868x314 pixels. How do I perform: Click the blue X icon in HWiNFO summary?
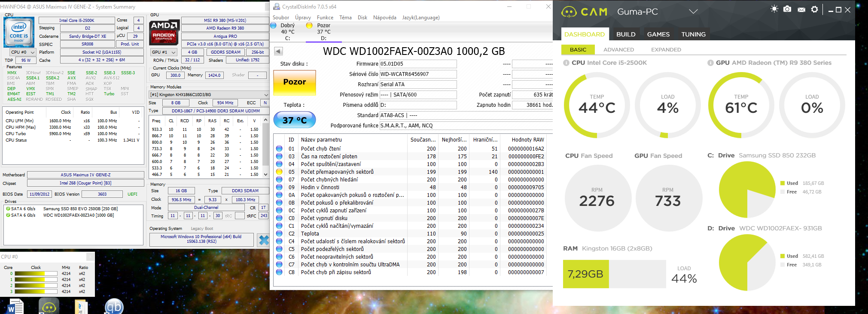tap(263, 240)
